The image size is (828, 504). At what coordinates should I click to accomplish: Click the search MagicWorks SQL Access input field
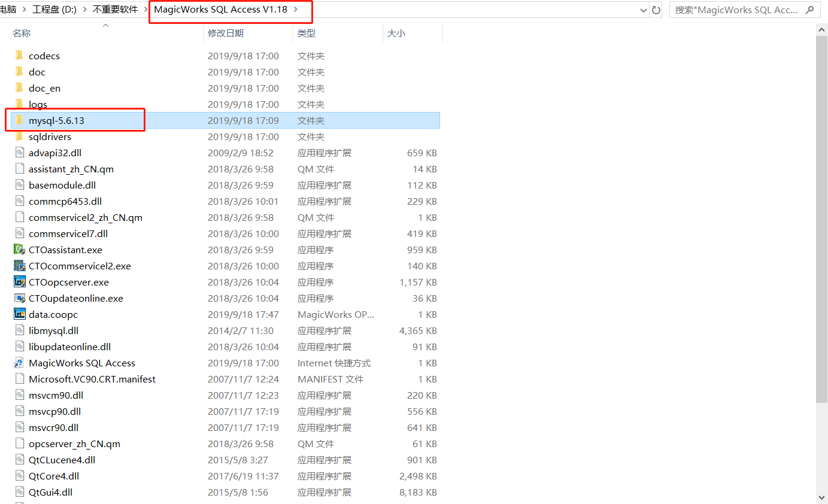(736, 10)
